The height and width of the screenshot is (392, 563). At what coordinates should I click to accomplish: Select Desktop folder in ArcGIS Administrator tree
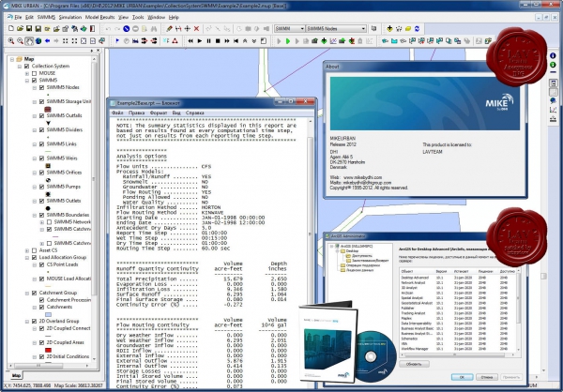pos(350,251)
